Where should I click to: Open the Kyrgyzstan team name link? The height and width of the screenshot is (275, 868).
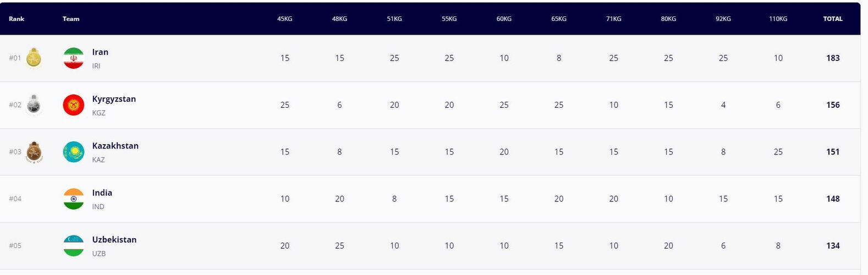point(114,99)
